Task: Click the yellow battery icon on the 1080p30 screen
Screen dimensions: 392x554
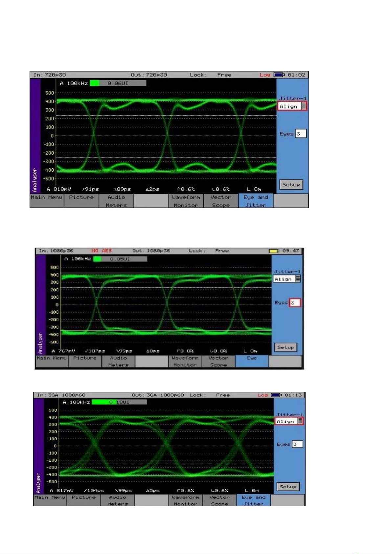Action: pyautogui.click(x=274, y=251)
